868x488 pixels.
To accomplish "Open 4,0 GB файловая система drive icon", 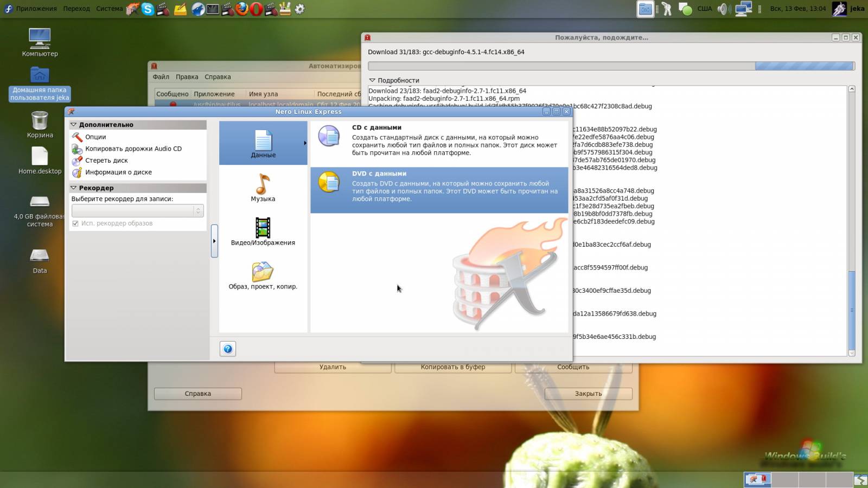I will [x=40, y=211].
